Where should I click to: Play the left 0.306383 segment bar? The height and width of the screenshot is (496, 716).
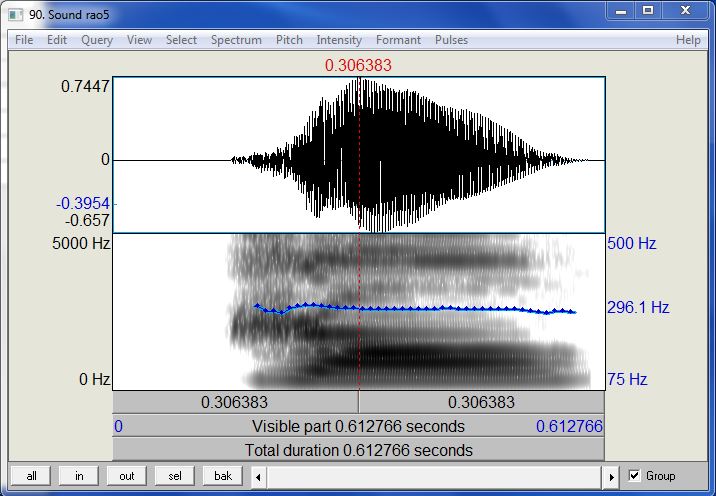(x=235, y=402)
